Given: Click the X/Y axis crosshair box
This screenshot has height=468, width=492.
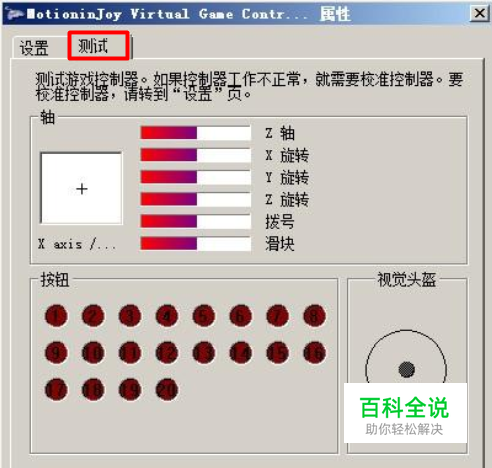Looking at the screenshot, I should (x=82, y=188).
